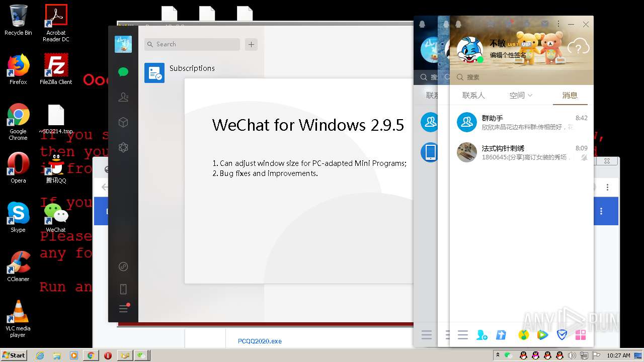Click the add friend icon in QQ bottom bar
The image size is (644, 362).
coord(481,335)
